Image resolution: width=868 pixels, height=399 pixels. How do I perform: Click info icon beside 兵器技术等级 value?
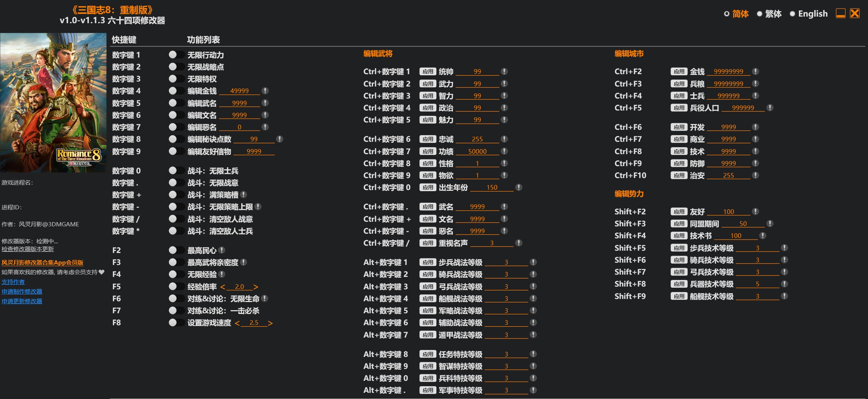[x=785, y=284]
